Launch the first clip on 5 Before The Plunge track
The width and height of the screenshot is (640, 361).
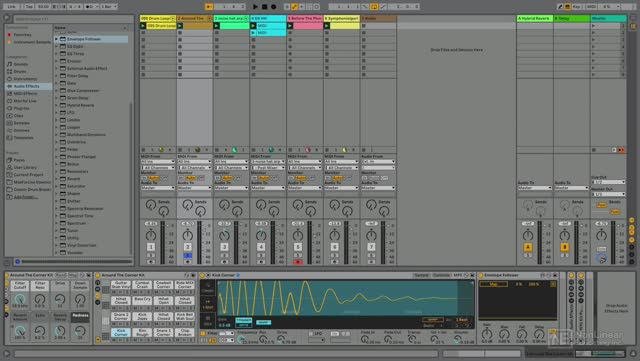point(290,26)
